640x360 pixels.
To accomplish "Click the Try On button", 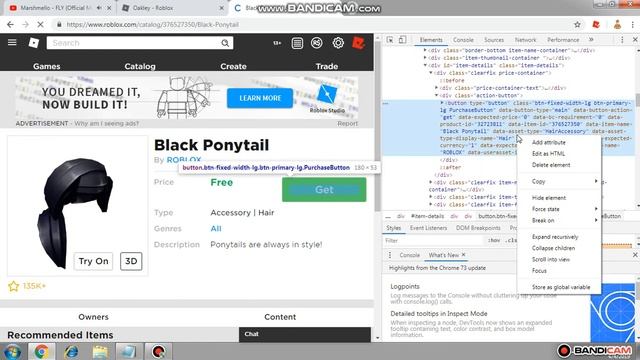I will coord(93,261).
